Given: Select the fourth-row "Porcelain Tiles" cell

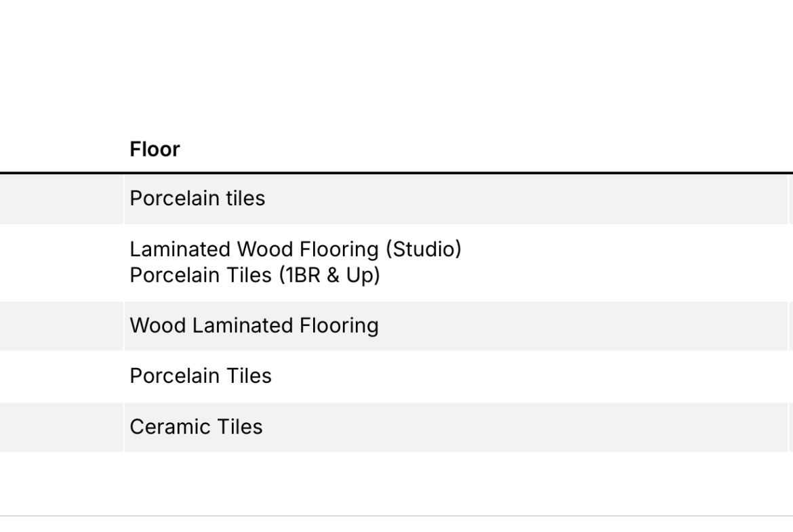Looking at the screenshot, I should click(201, 376).
